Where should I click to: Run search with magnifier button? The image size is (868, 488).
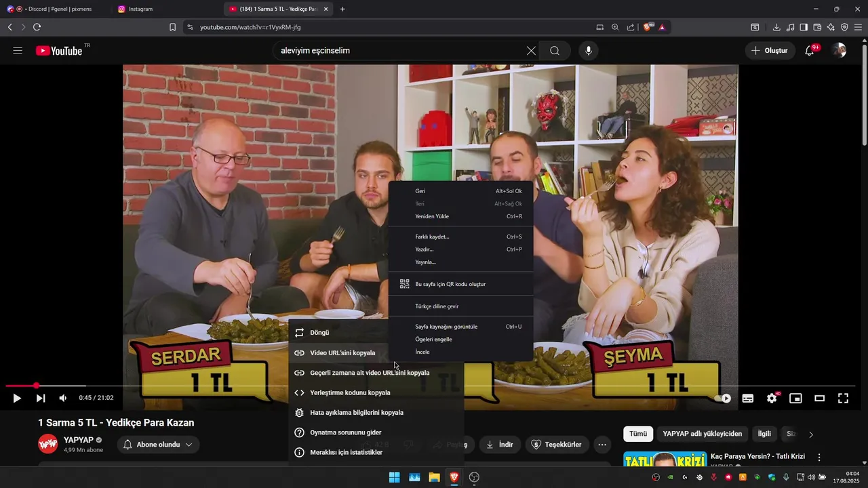(x=555, y=51)
